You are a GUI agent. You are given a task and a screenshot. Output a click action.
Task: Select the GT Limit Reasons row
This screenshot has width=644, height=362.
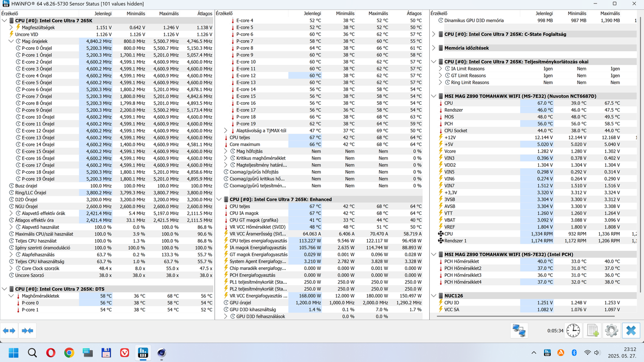533,76
